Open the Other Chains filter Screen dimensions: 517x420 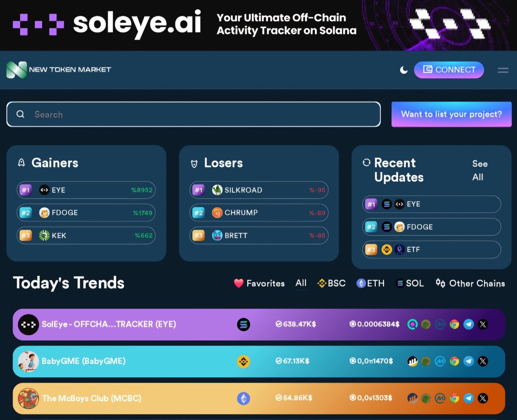pos(470,283)
